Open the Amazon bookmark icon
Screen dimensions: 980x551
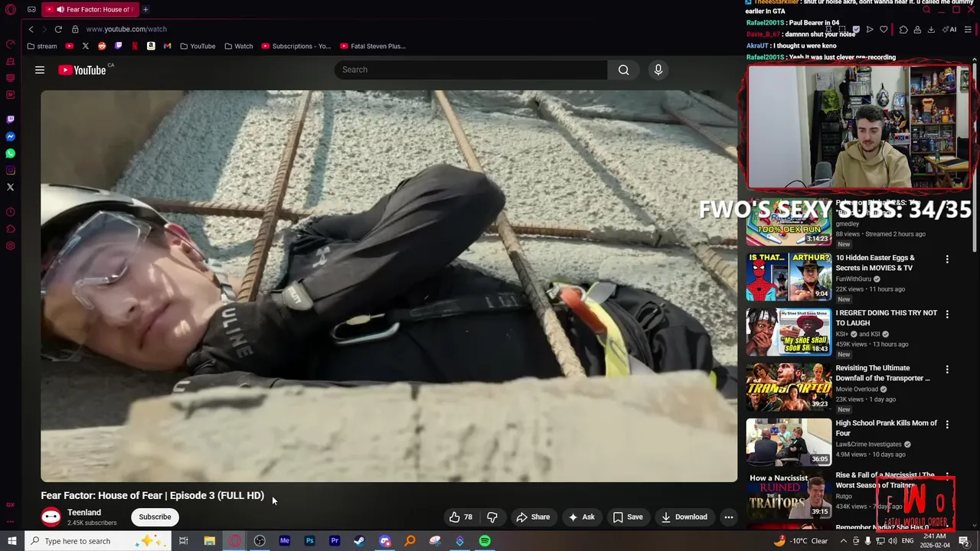151,46
